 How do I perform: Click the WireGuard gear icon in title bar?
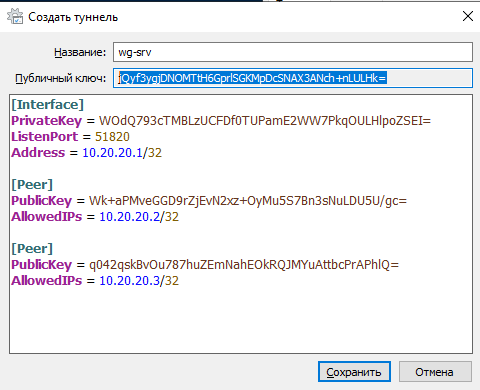15,17
